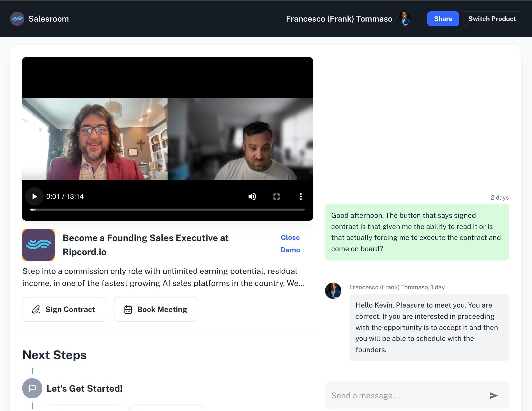Open the Salesroom home title
The height and width of the screenshot is (411, 532).
pyautogui.click(x=49, y=19)
